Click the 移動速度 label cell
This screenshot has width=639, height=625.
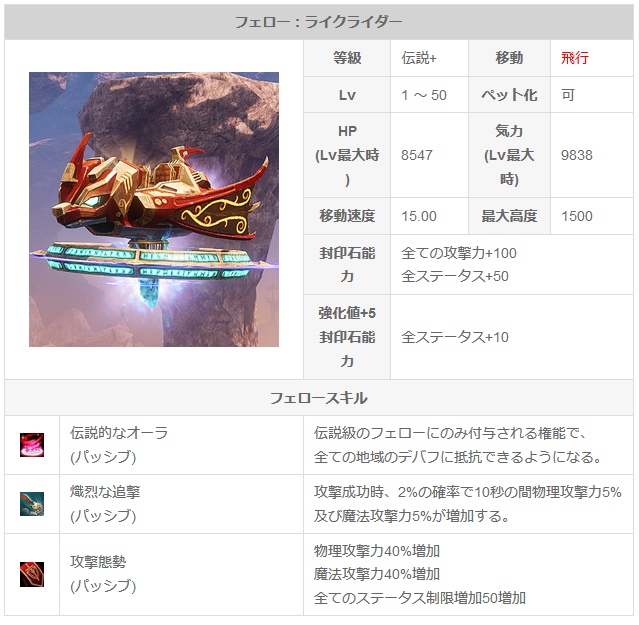click(x=347, y=216)
